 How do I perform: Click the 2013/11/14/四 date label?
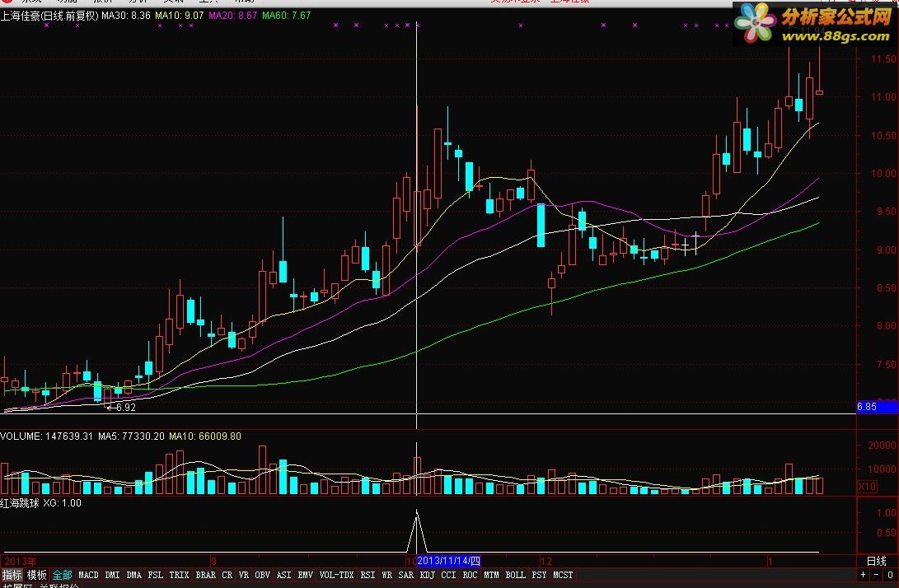tap(448, 561)
